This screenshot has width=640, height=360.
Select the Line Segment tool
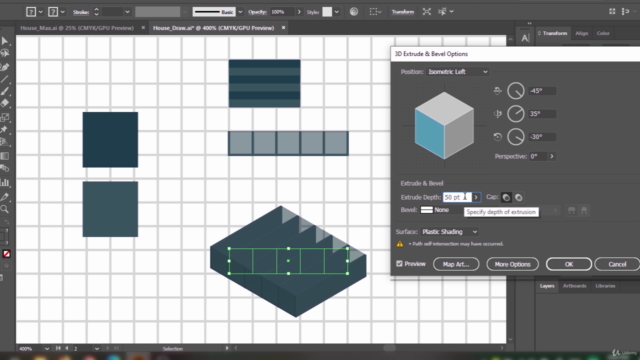(4, 79)
